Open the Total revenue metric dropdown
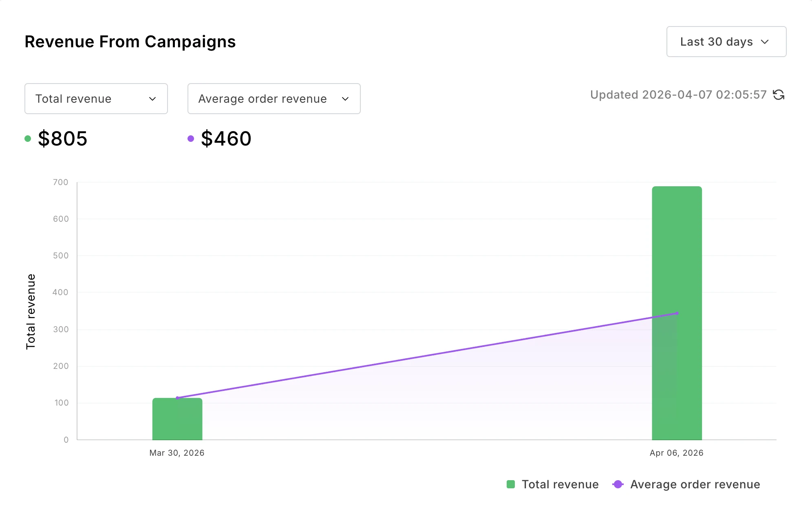 click(x=95, y=98)
